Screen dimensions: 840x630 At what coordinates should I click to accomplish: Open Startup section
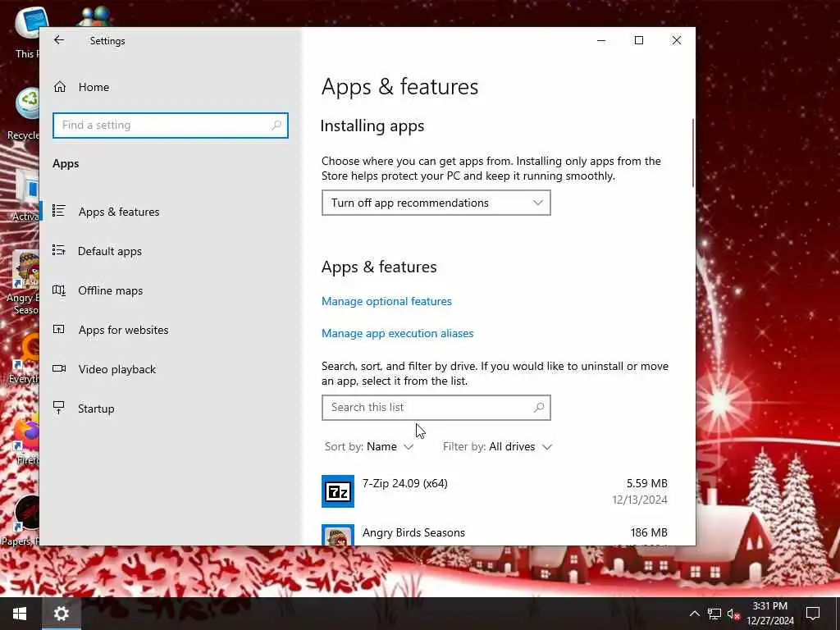click(171, 409)
